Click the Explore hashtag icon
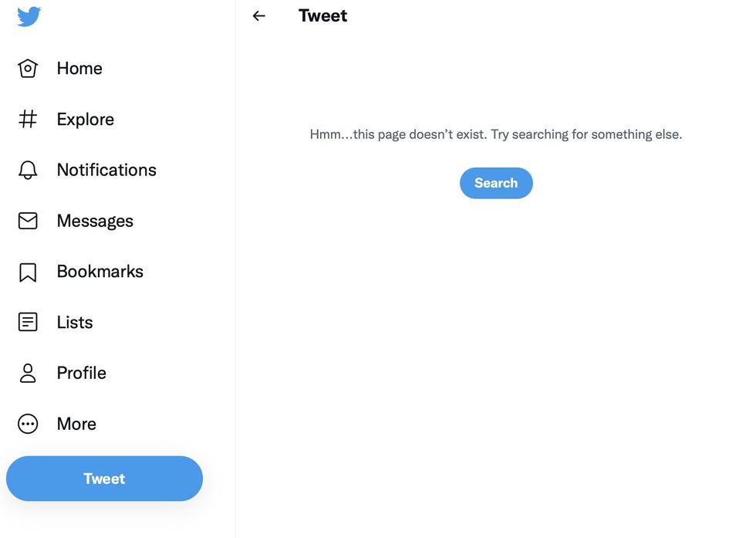Screen dimensions: 756x538 click(28, 119)
